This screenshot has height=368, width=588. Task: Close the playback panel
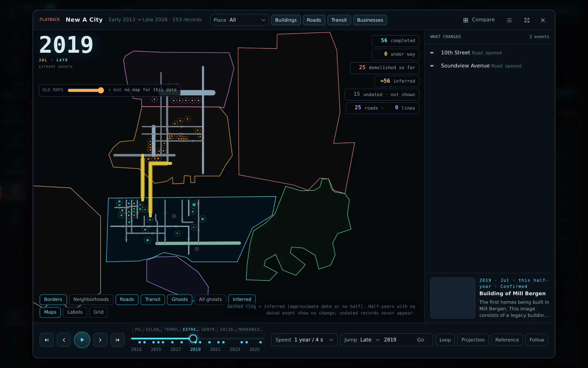543,20
